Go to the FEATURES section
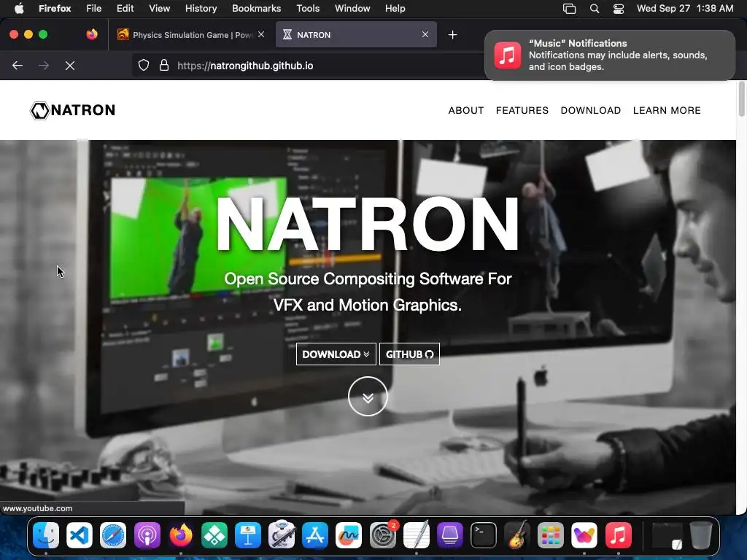The width and height of the screenshot is (747, 560). [522, 111]
